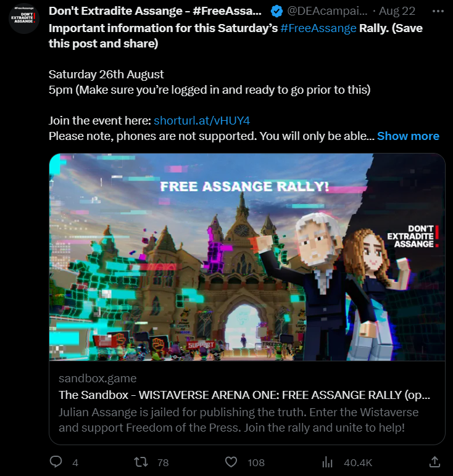This screenshot has height=476, width=453.
Task: Click the 108 likes count
Action: tap(256, 462)
